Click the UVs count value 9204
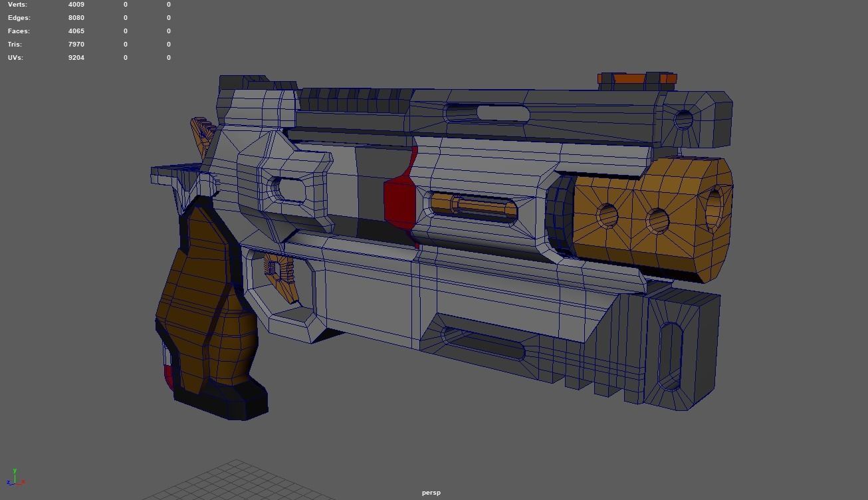The height and width of the screenshot is (500, 868). [x=76, y=58]
